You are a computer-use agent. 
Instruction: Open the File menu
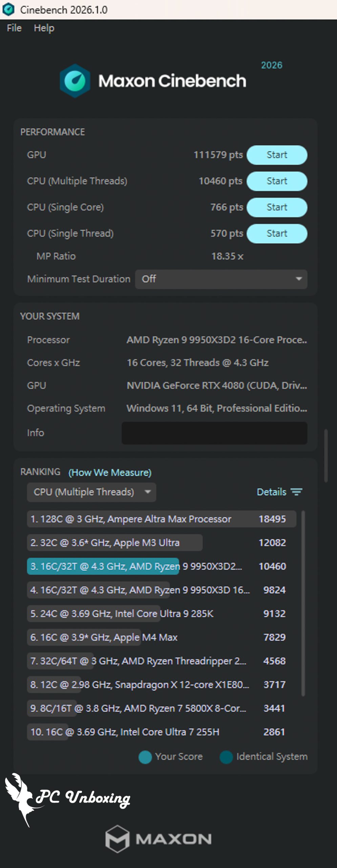[14, 28]
